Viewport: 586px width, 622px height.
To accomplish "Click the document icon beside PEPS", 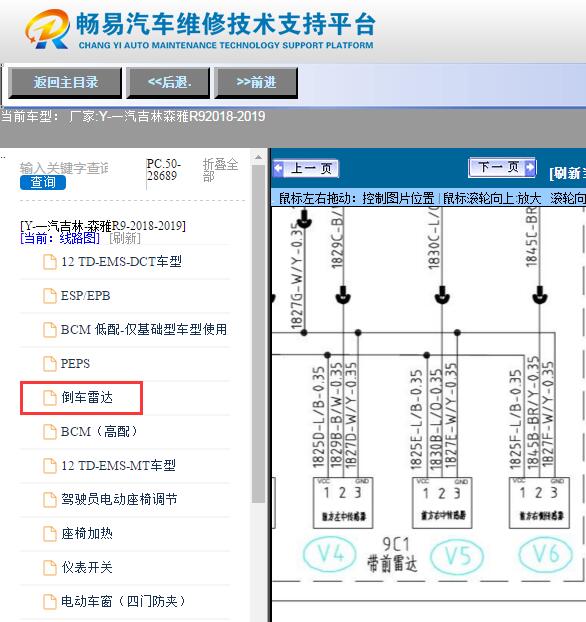I will [50, 363].
